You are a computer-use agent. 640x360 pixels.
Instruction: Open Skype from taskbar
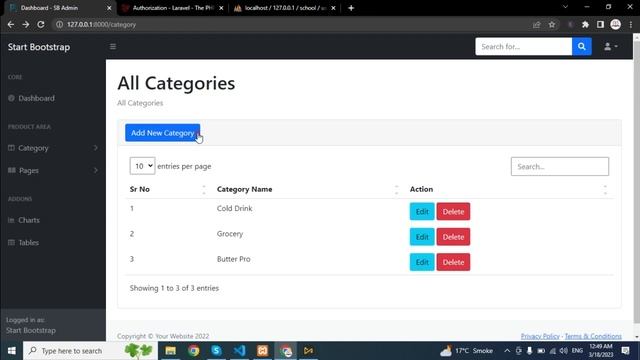point(216,351)
